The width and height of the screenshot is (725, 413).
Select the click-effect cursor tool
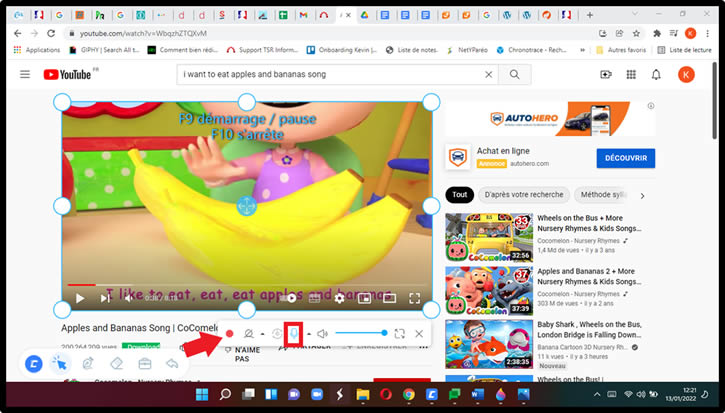(59, 364)
